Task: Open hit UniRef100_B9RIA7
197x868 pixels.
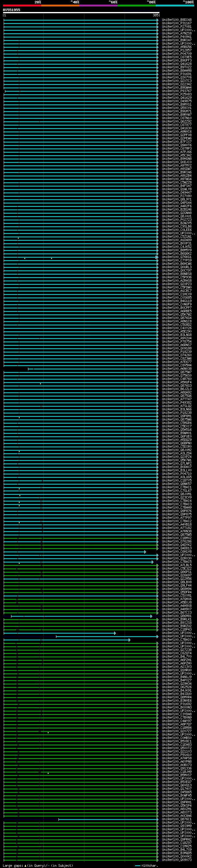Action: pos(177,40)
